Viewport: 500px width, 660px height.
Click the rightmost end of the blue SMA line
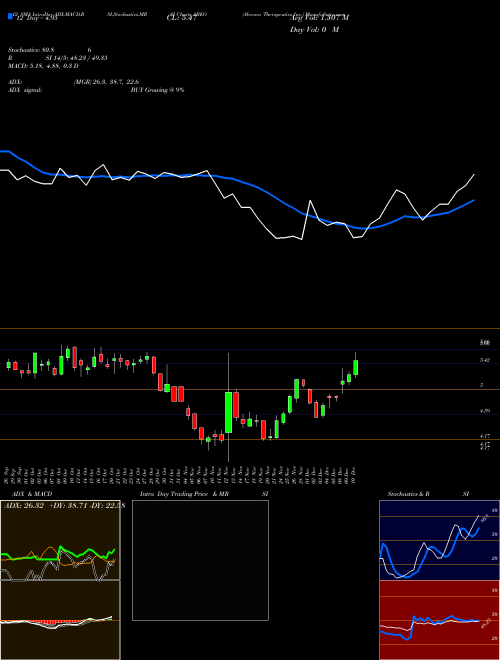pos(474,200)
